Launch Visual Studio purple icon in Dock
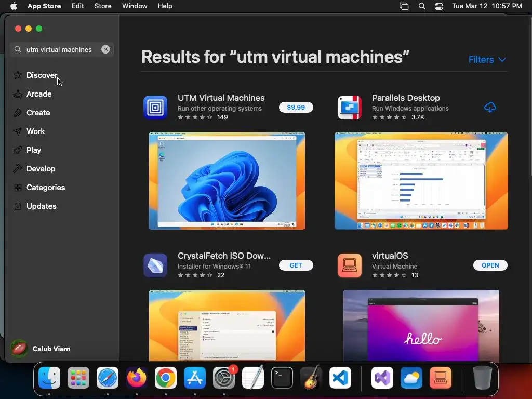 point(382,378)
